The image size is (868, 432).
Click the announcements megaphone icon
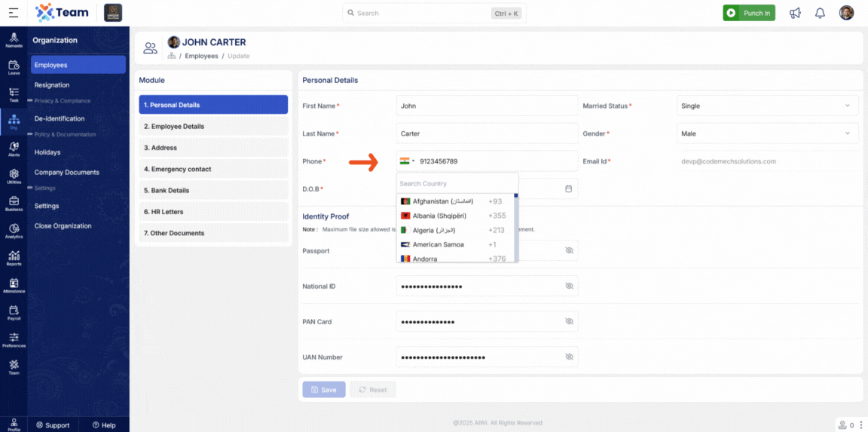[795, 13]
